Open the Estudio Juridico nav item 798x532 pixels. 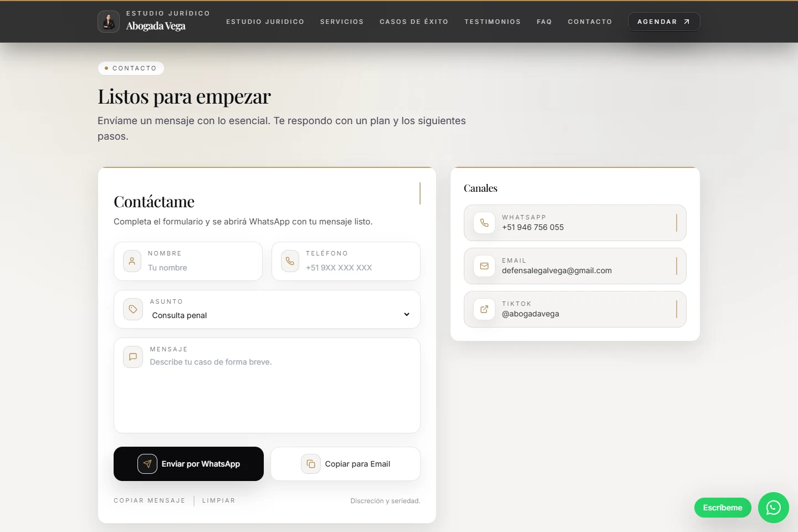[x=265, y=22]
